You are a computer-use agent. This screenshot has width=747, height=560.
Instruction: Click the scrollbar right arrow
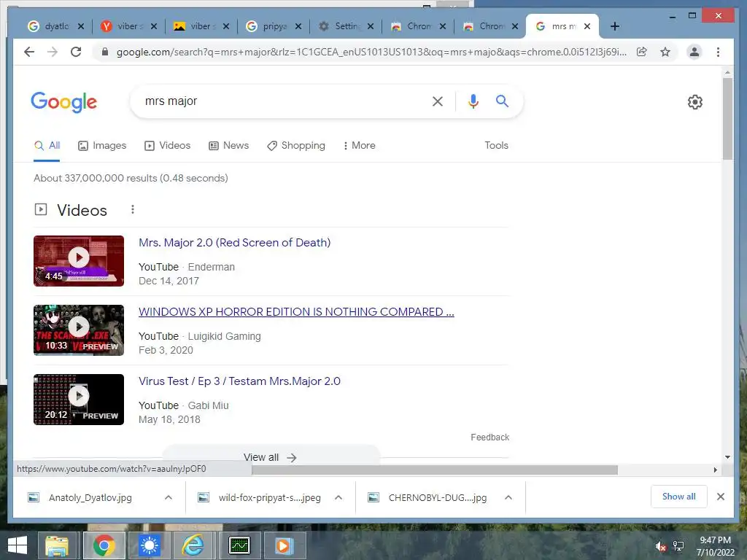715,470
